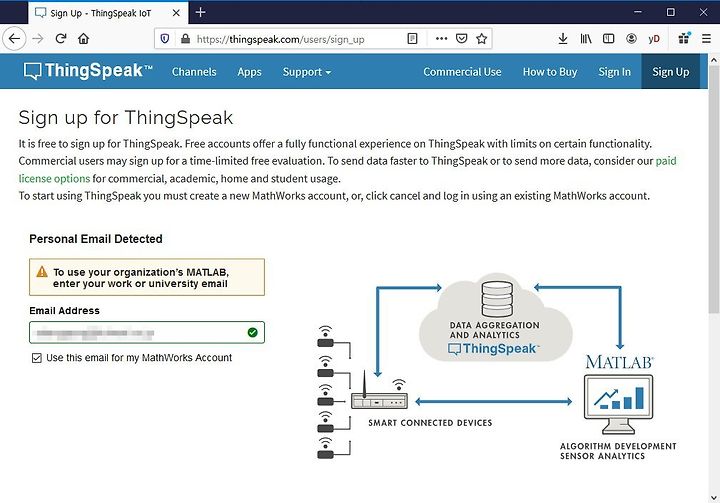
Task: Open the Channels nav item
Action: tap(194, 72)
